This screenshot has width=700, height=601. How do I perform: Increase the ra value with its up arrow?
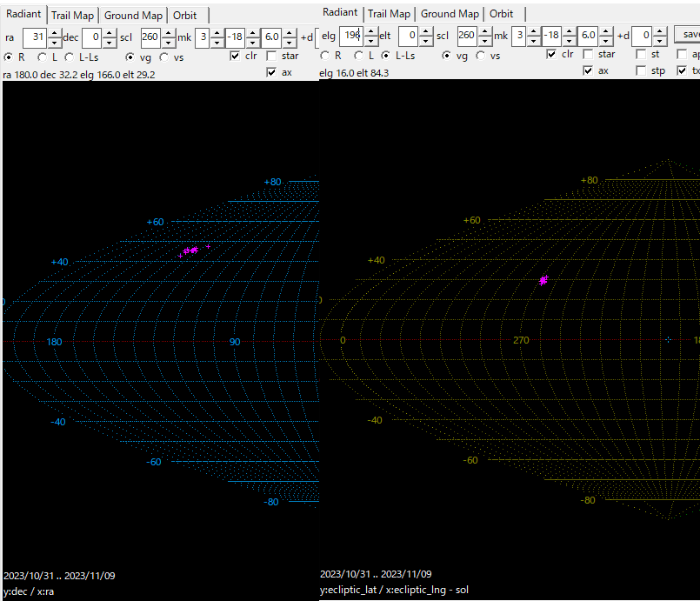tap(54, 33)
